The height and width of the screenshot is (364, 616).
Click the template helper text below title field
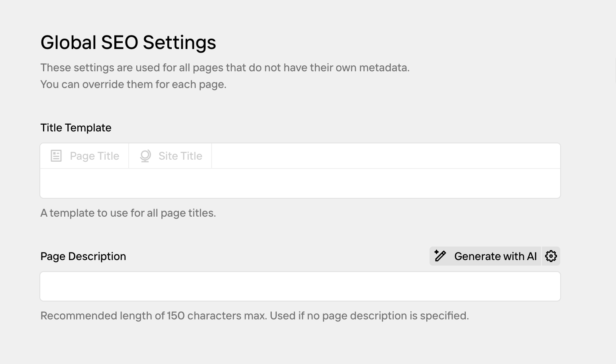pyautogui.click(x=128, y=213)
